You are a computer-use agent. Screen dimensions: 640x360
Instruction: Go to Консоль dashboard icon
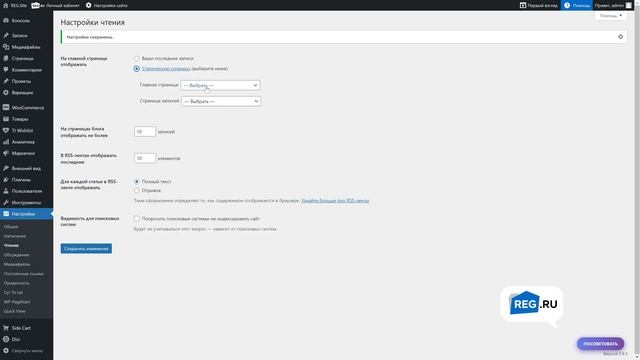(6, 20)
